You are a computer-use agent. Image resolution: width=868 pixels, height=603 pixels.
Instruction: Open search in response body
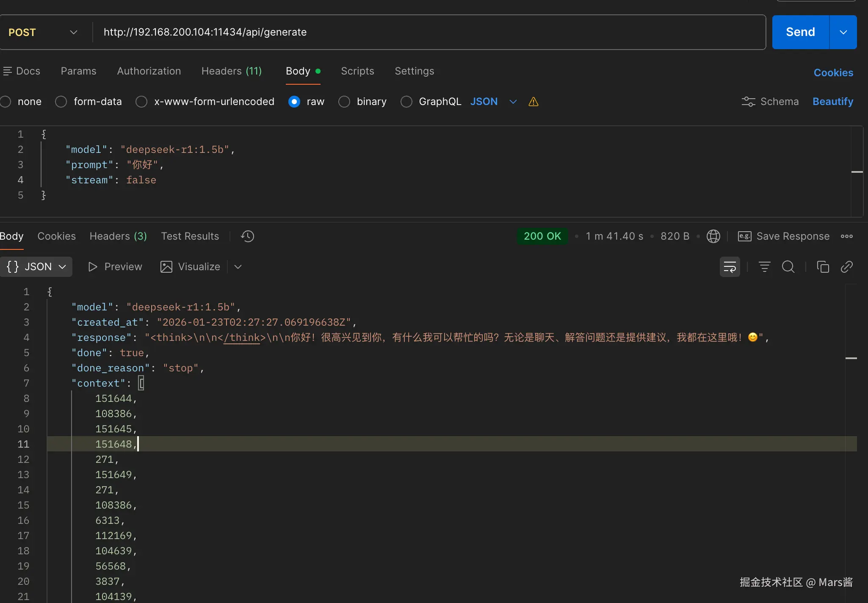tap(788, 267)
